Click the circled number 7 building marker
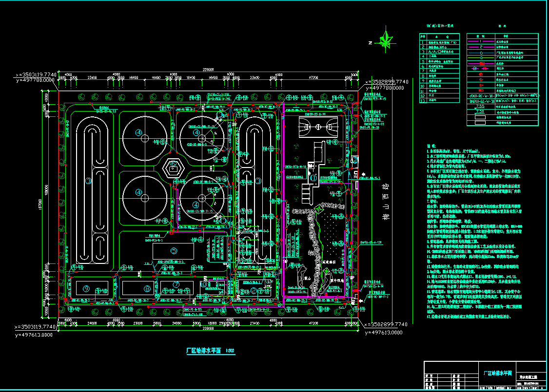This screenshot has width=549, height=392. 176,285
